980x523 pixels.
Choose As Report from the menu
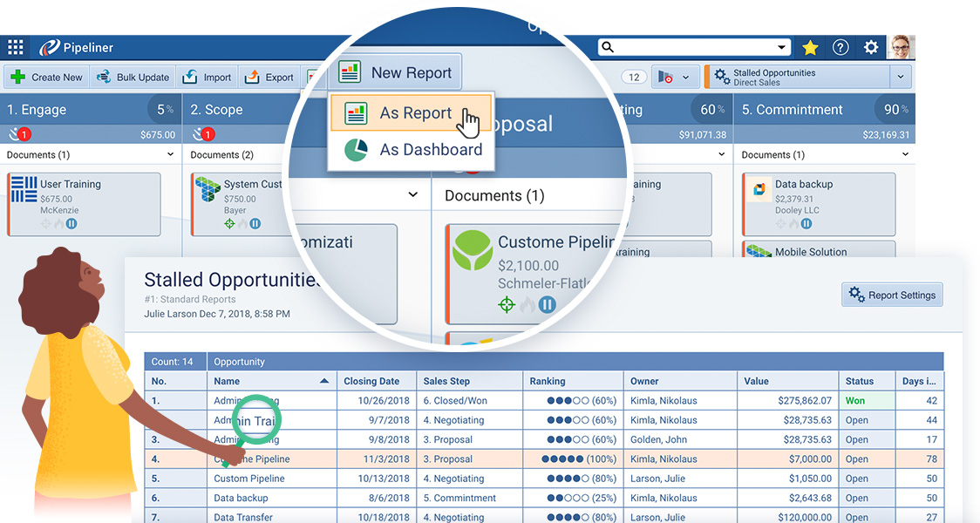(x=412, y=113)
